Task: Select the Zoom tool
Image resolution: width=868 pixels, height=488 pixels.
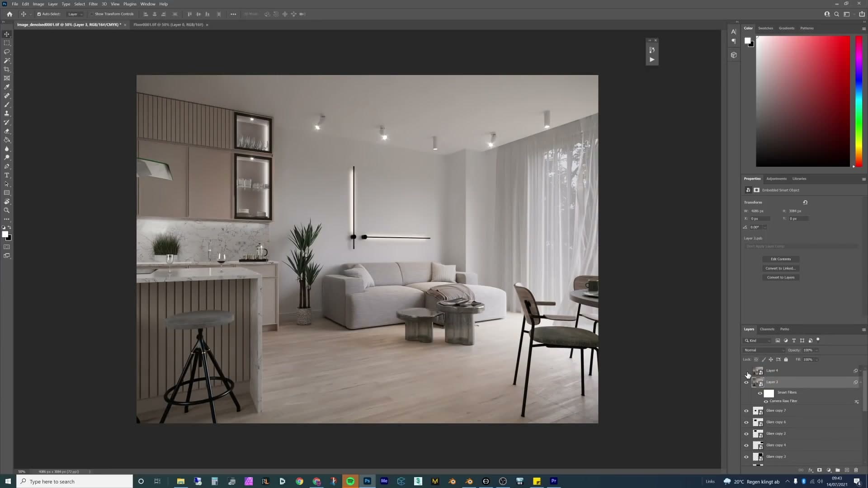Action: click(7, 211)
